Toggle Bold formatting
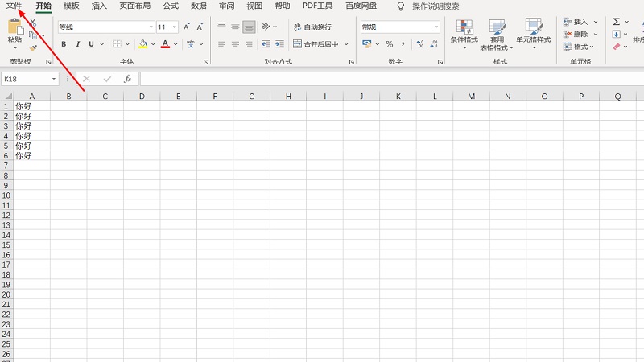644x362 pixels. (x=64, y=44)
